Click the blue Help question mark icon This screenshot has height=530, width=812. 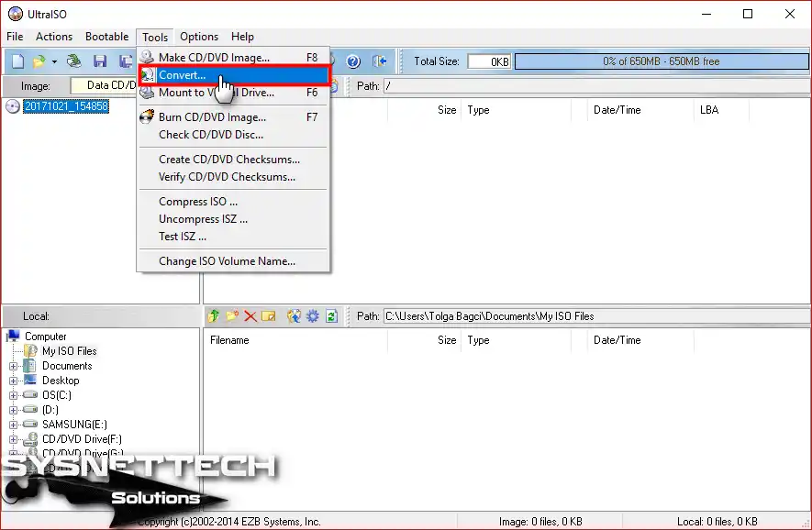(353, 61)
